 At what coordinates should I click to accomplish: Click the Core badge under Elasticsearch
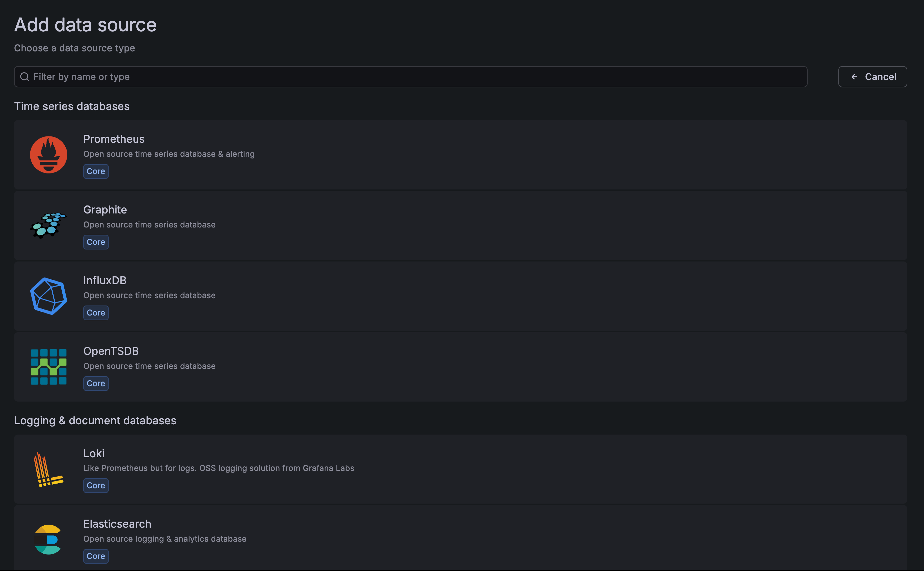96,556
